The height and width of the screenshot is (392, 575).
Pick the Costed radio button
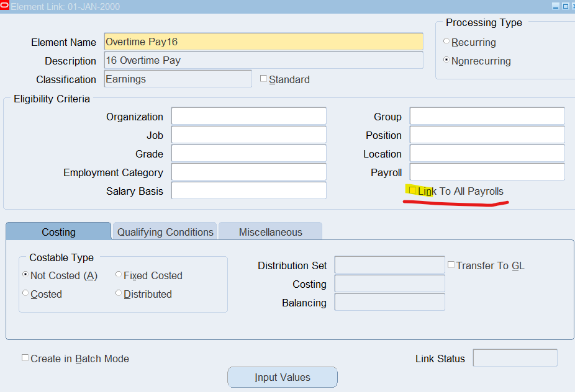[x=25, y=293]
